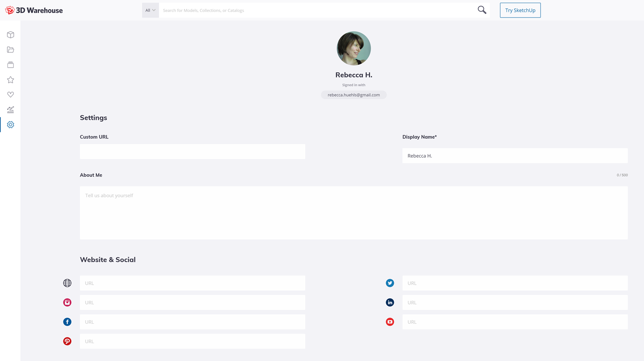Image resolution: width=644 pixels, height=361 pixels.
Task: Open the All search filter dropdown
Action: click(150, 10)
